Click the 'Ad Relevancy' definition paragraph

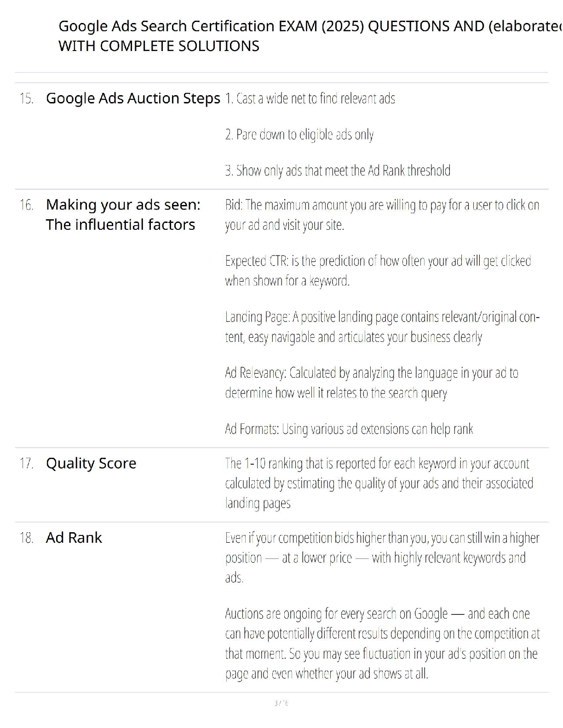372,383
